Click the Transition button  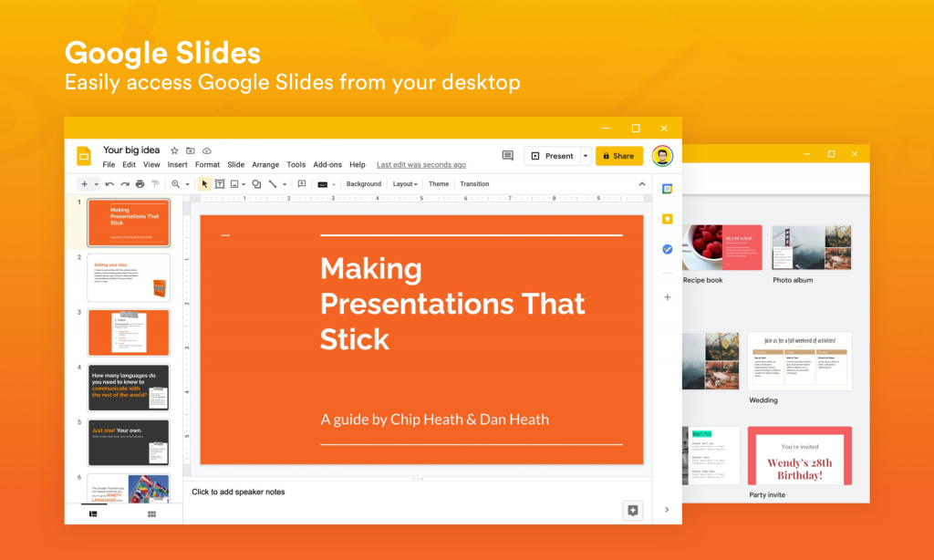click(474, 184)
